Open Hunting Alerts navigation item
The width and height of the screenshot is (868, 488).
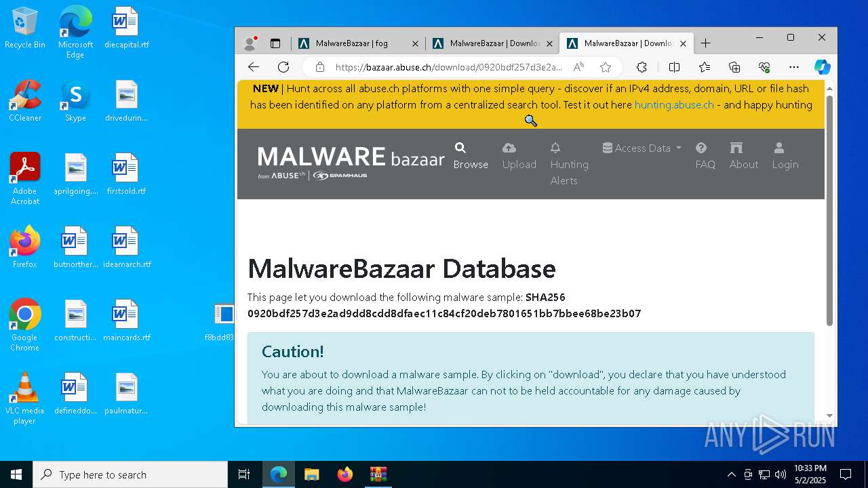569,164
